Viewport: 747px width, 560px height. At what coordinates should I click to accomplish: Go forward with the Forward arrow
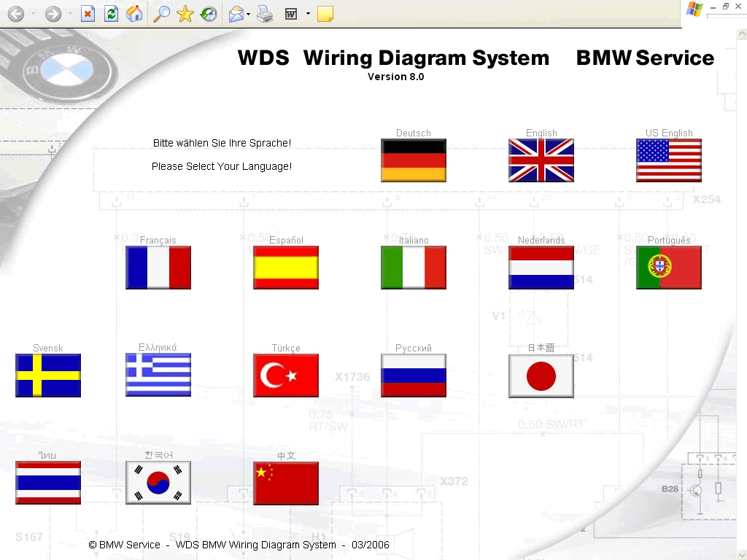click(53, 14)
